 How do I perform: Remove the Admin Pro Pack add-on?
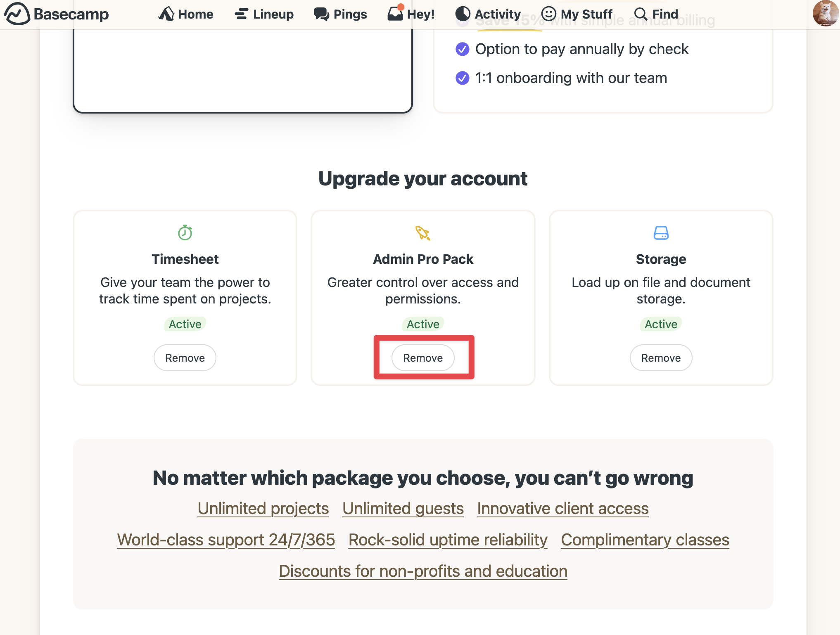pyautogui.click(x=422, y=358)
